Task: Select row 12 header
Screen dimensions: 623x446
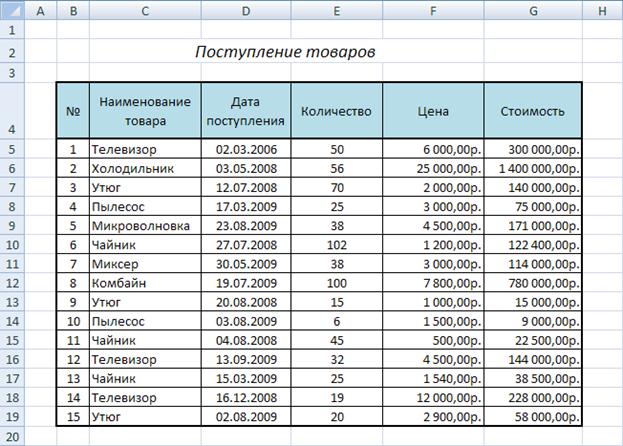Action: (x=12, y=283)
